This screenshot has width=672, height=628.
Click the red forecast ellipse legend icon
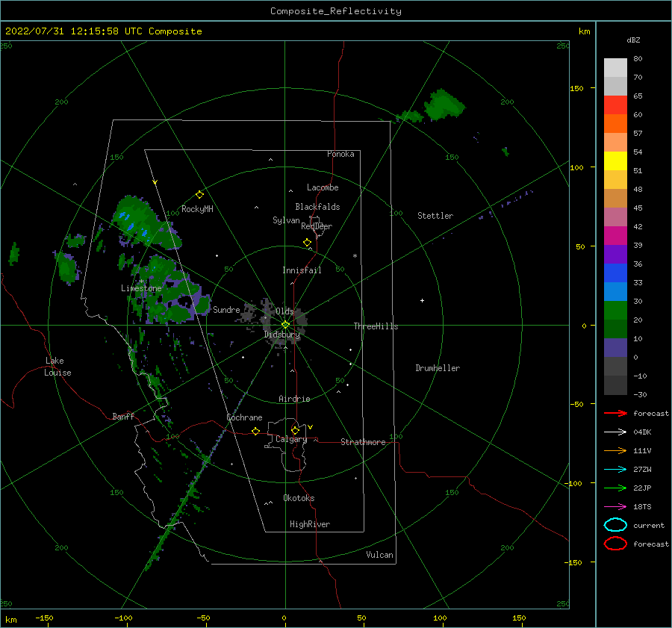[x=615, y=544]
